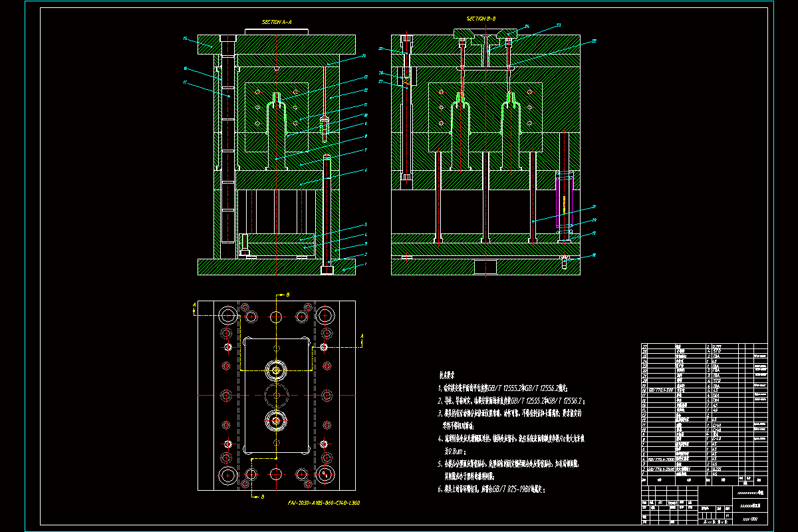Click part balloon number 23 in Section B-B
Image resolution: width=798 pixels, height=532 pixels.
[x=559, y=25]
